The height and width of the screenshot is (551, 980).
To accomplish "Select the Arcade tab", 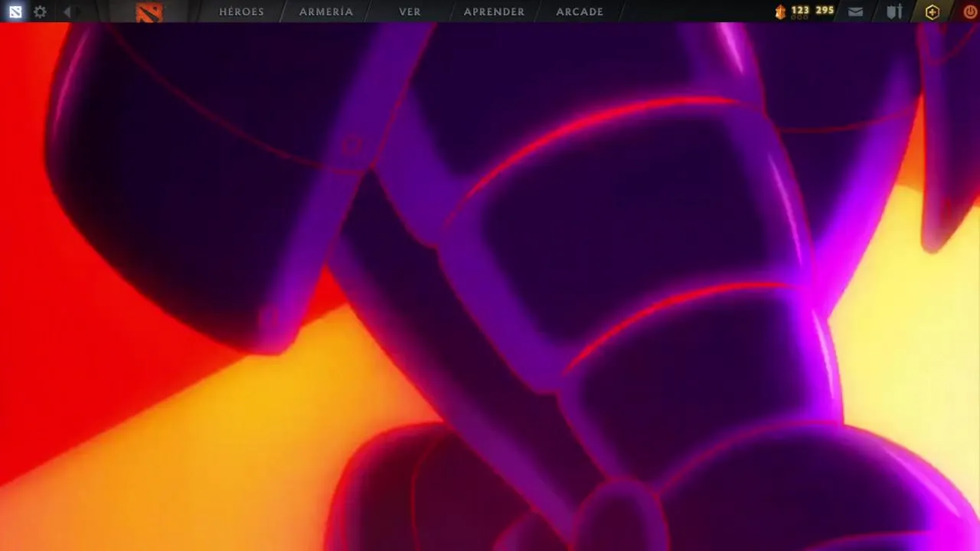I will click(x=580, y=11).
